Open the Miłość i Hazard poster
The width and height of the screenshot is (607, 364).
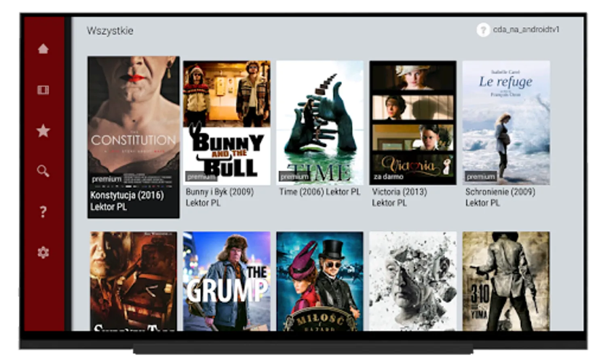click(320, 281)
